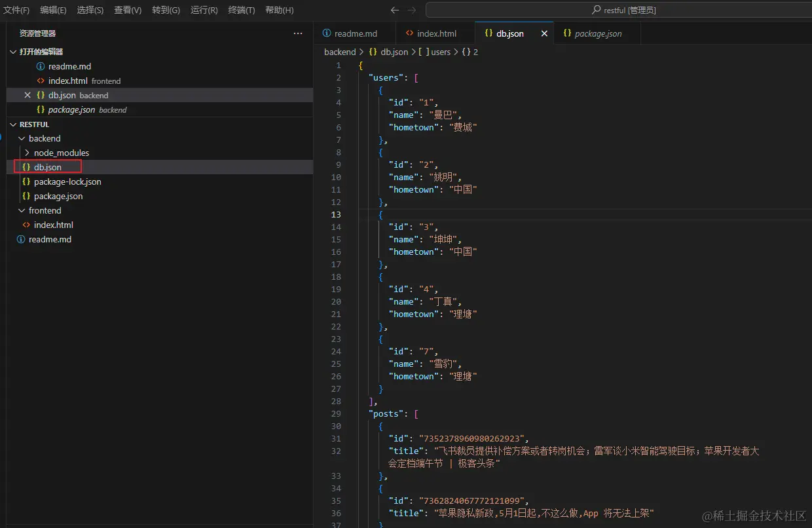Switch to the readme.md editor tab
812x528 pixels.
click(355, 33)
